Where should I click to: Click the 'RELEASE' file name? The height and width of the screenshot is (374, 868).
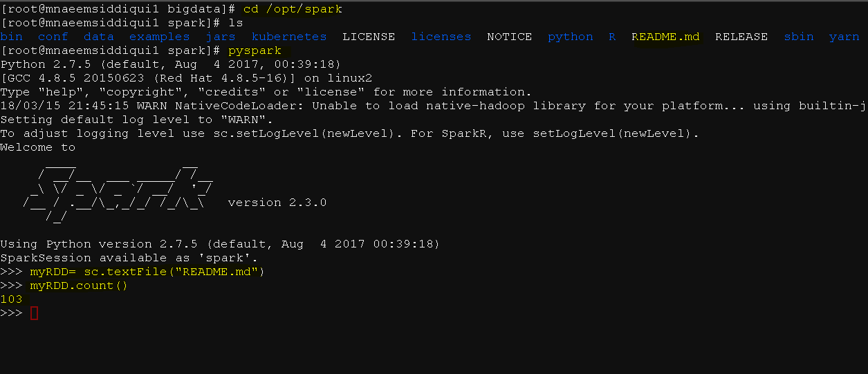741,37
